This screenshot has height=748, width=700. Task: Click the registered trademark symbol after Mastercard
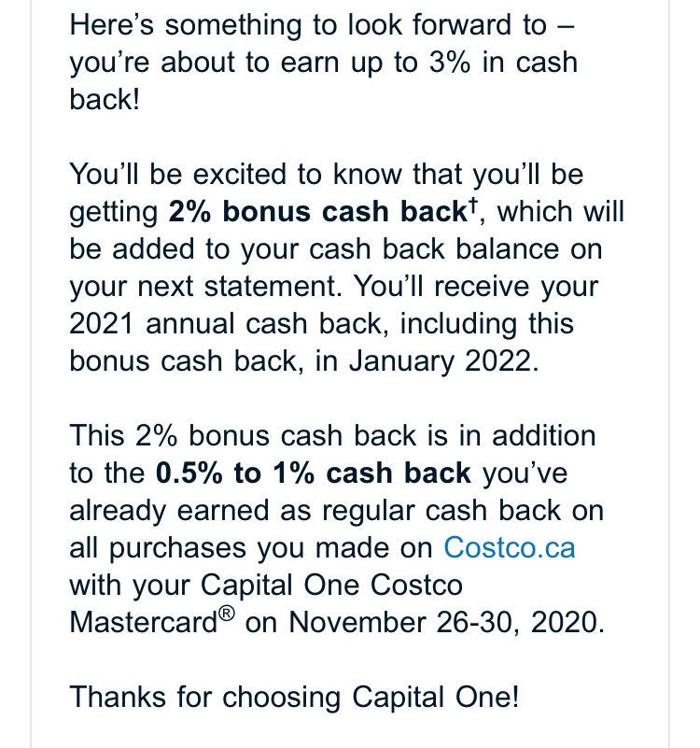coord(227,614)
